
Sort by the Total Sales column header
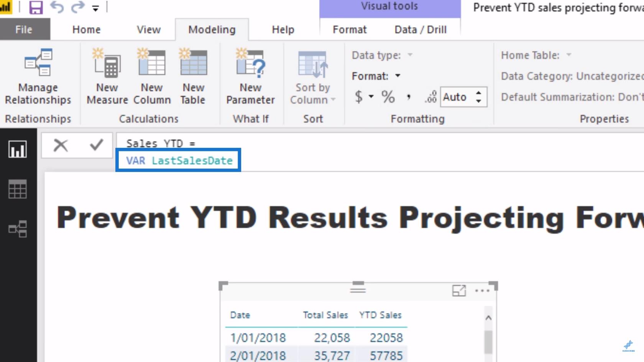(325, 315)
